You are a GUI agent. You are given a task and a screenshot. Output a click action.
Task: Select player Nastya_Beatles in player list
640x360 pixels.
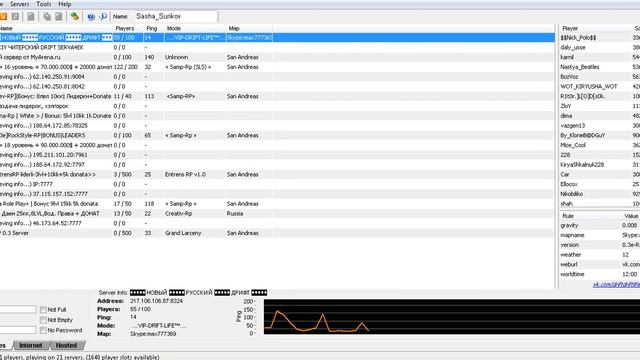pos(600,67)
